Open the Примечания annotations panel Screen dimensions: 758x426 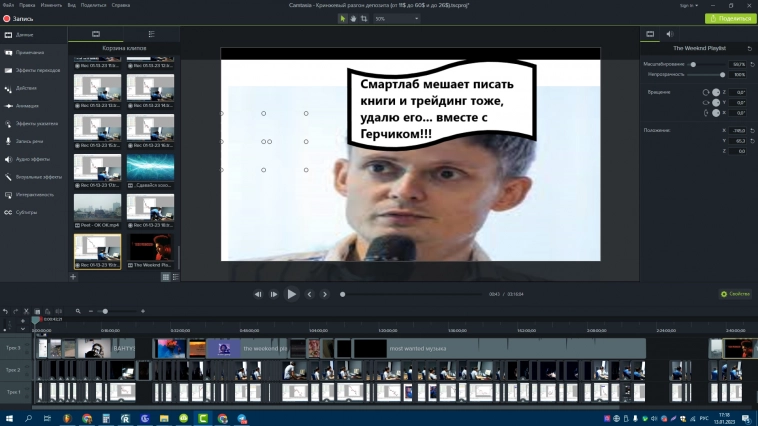pyautogui.click(x=34, y=53)
